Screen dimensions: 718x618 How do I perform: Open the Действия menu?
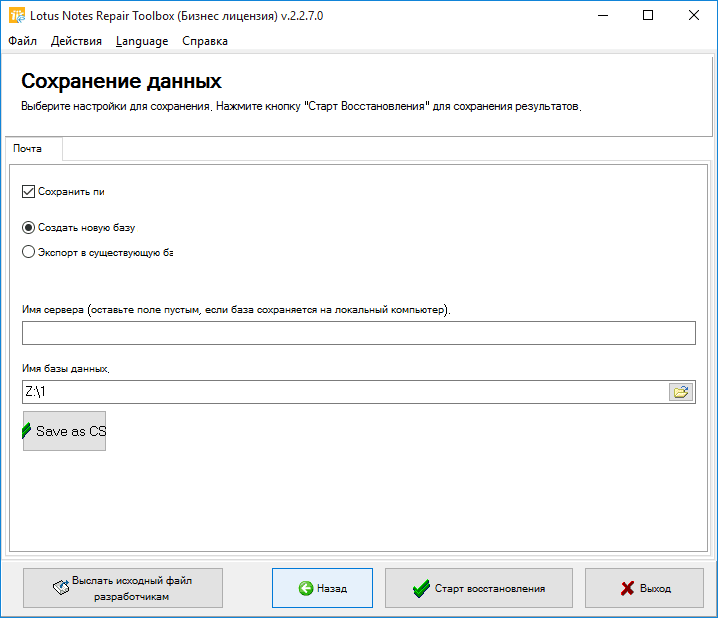[x=76, y=41]
